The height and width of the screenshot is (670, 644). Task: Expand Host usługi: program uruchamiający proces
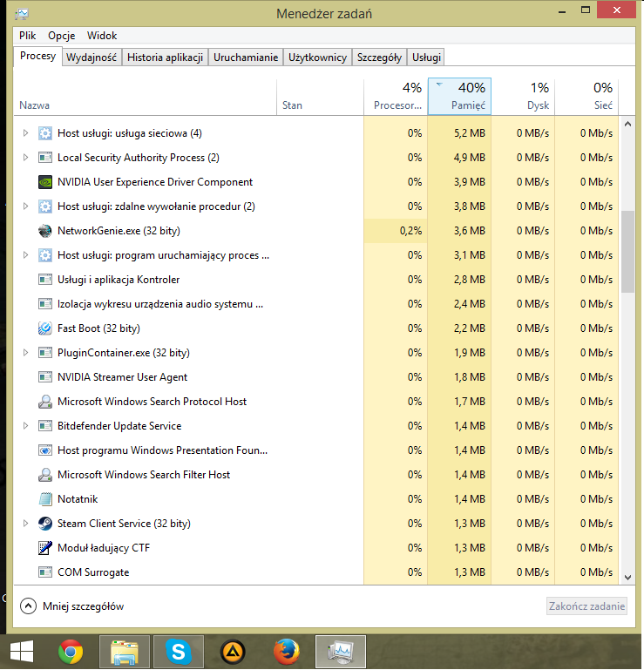pyautogui.click(x=25, y=255)
